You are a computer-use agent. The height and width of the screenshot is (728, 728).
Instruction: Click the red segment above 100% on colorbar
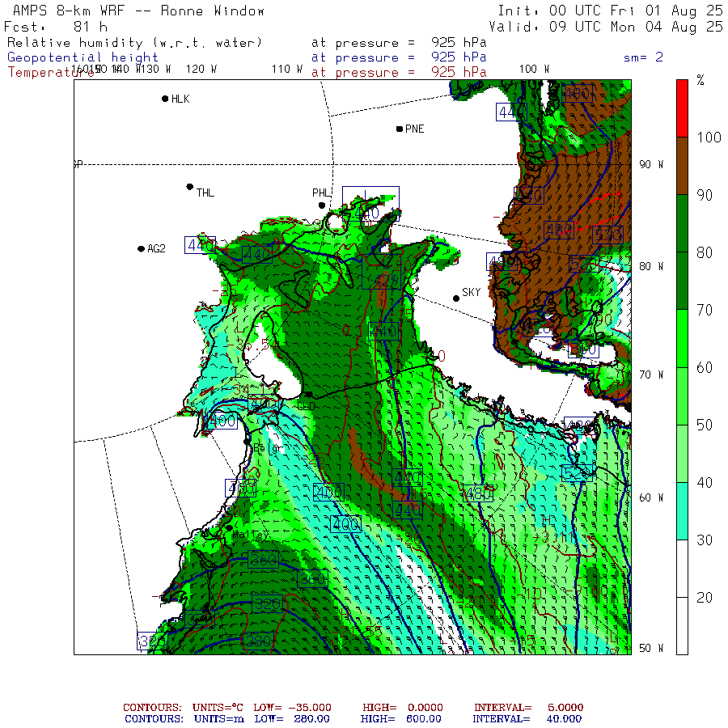point(682,108)
